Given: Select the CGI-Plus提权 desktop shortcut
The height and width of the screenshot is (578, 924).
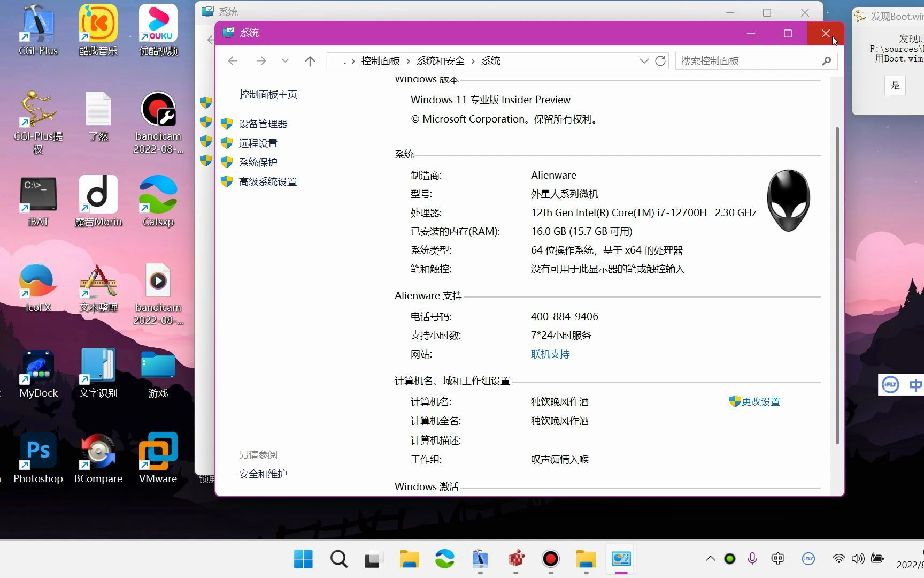Looking at the screenshot, I should (38, 123).
